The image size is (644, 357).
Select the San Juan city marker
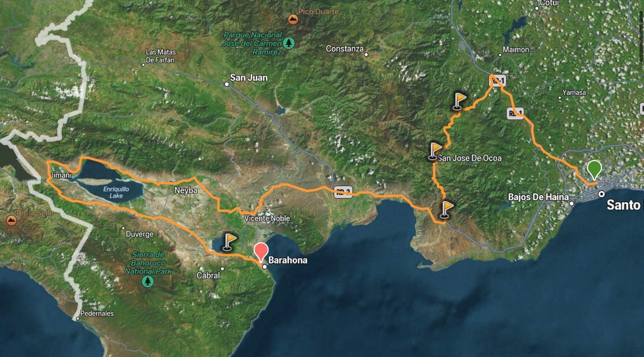click(227, 84)
